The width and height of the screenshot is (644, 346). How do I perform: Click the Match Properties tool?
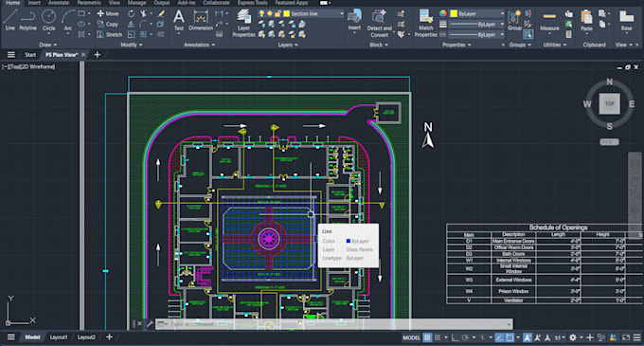(426, 24)
